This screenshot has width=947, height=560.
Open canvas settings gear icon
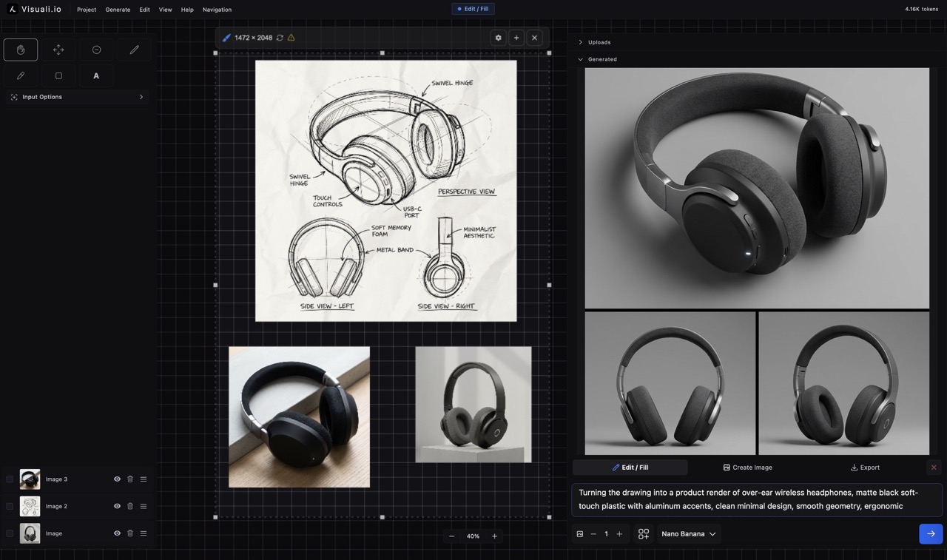(499, 38)
